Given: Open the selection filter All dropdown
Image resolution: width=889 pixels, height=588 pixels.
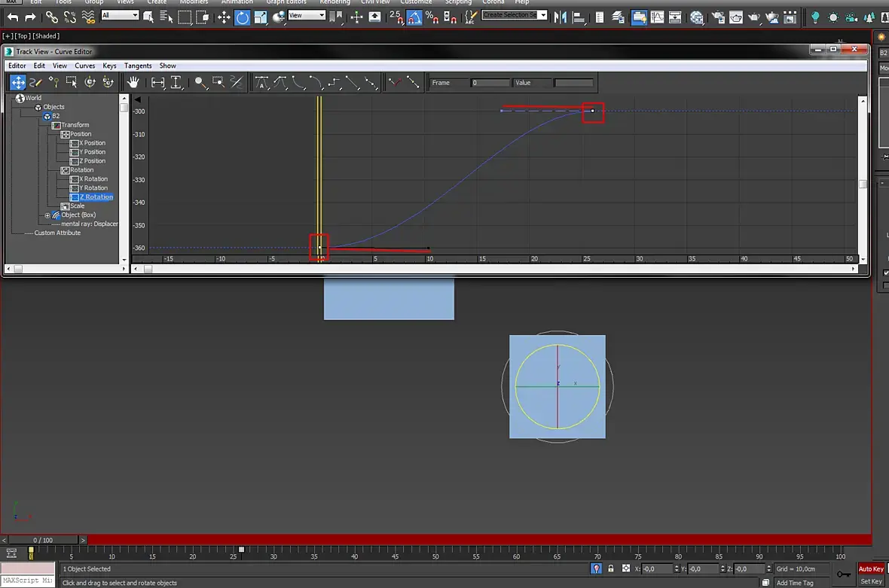Looking at the screenshot, I should [120, 15].
